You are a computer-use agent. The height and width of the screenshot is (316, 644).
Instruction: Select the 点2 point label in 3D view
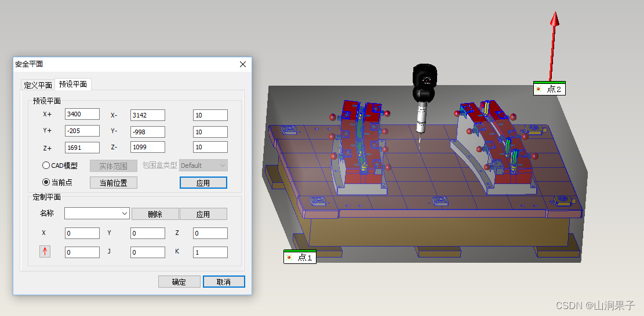[x=550, y=89]
